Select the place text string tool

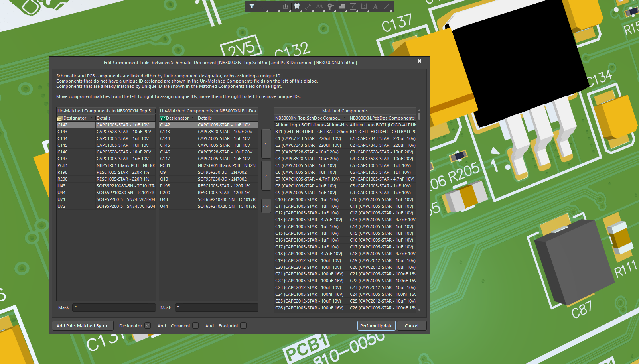[375, 6]
